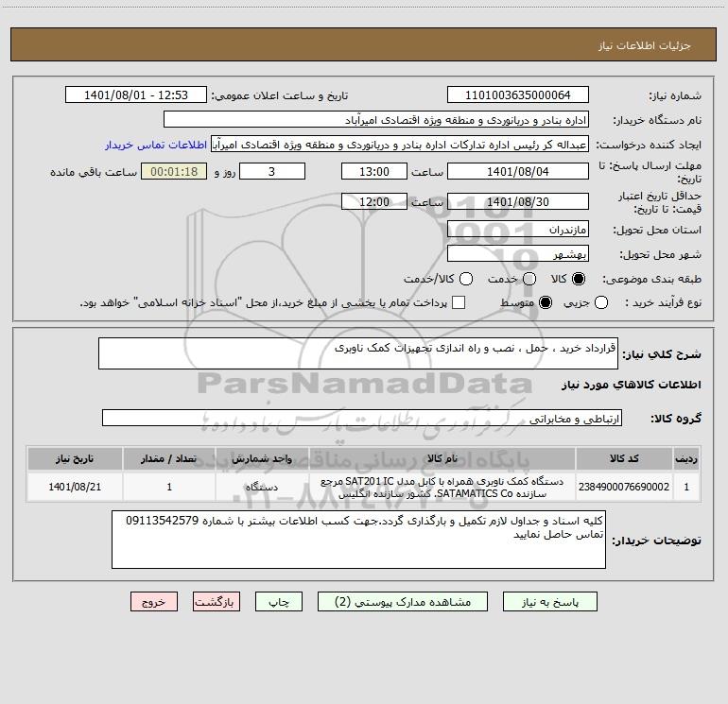The image size is (728, 704).
Task: Click the announcement date field 1401/08/01 - 12:53
Action: pyautogui.click(x=136, y=95)
